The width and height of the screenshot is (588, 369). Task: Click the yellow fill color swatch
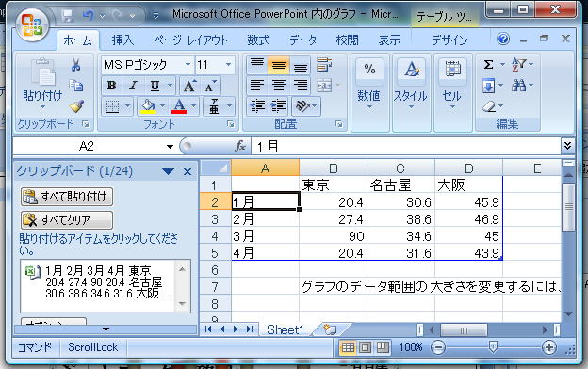point(148,106)
